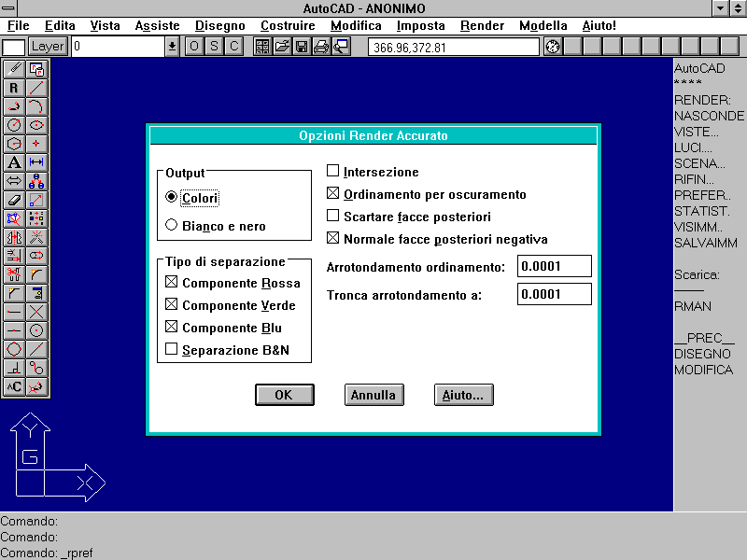The width and height of the screenshot is (747, 560).
Task: Select the explode tool
Action: pyautogui.click(x=36, y=237)
